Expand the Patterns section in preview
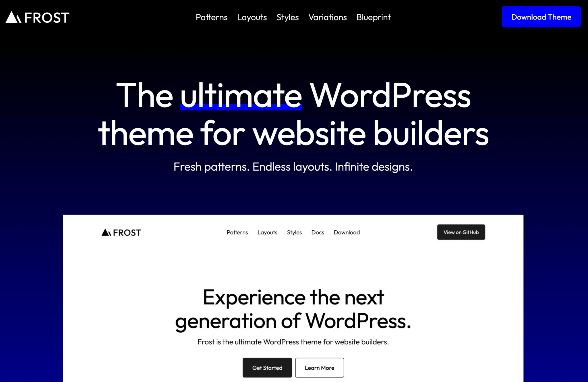This screenshot has width=588, height=382. tap(238, 232)
